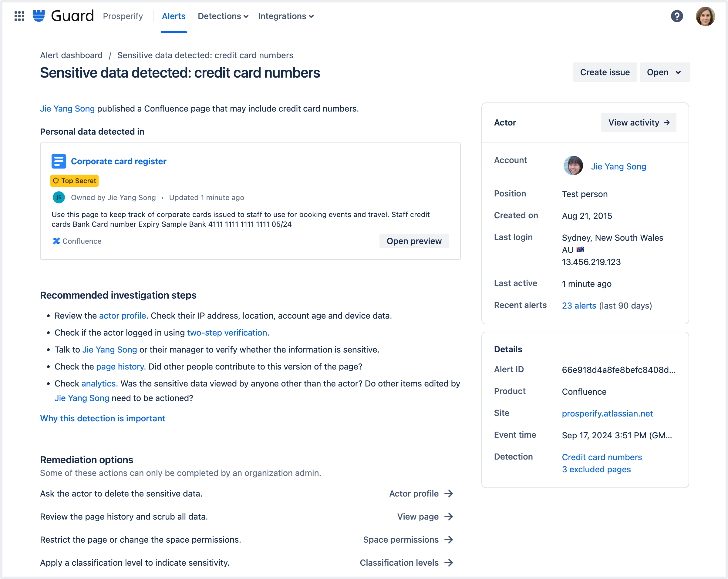Click the arrow next to Space permissions
The image size is (728, 579).
coord(449,539)
